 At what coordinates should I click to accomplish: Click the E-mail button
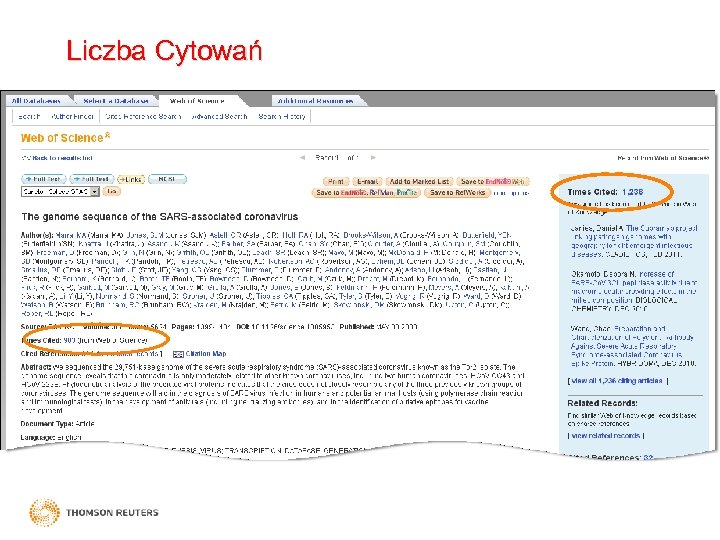(x=367, y=181)
